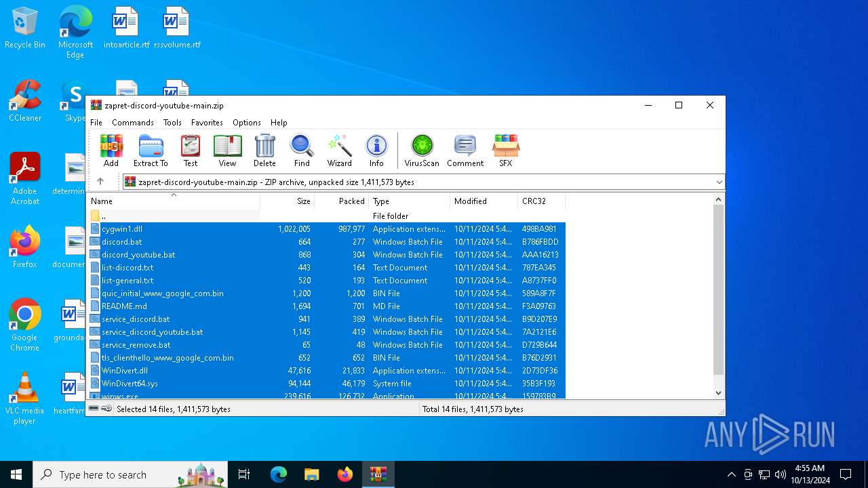Click the Add toolbar icon

click(x=111, y=150)
